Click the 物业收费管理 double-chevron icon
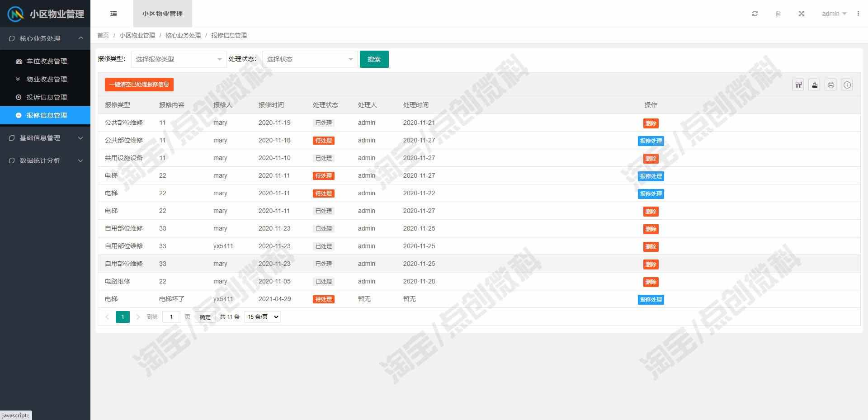This screenshot has width=868, height=420. 18,79
